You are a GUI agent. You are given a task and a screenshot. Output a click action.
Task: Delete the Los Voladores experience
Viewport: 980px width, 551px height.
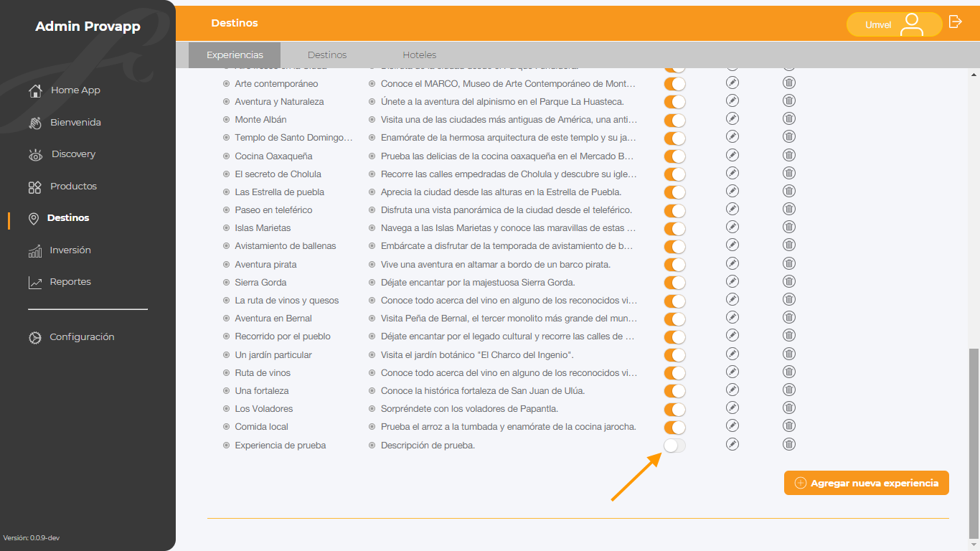pos(789,408)
